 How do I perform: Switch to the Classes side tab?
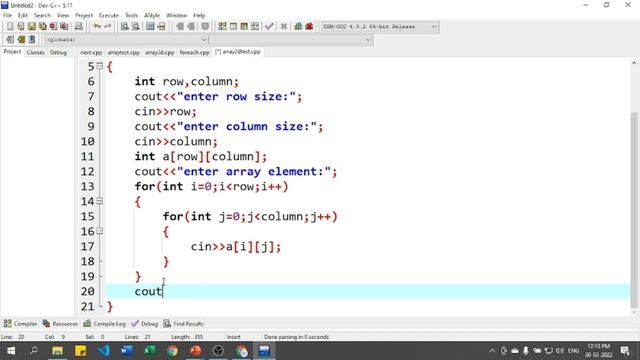click(36, 52)
